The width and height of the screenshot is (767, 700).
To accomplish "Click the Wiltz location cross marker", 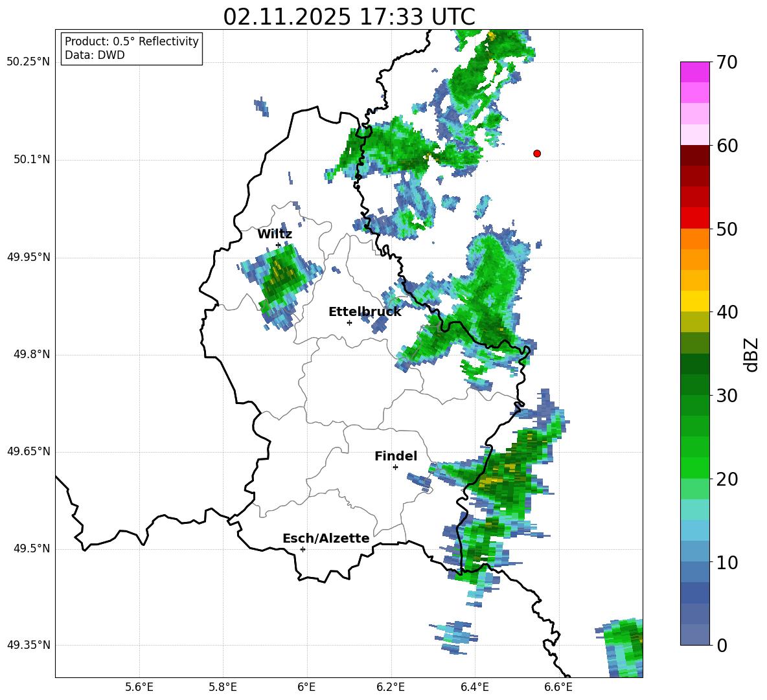I will [279, 245].
